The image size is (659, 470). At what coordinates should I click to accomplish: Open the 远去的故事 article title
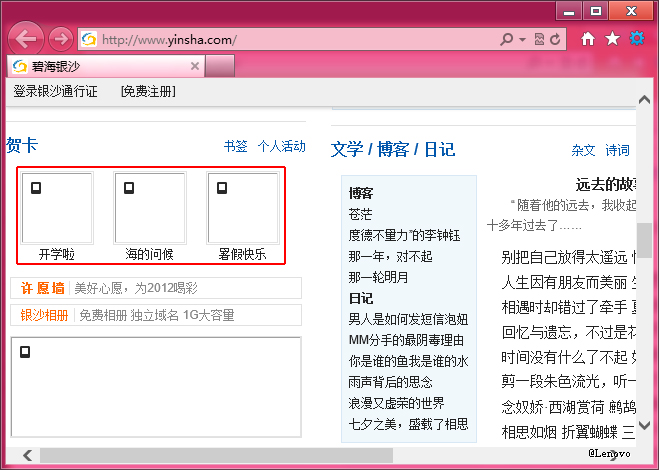click(x=606, y=185)
